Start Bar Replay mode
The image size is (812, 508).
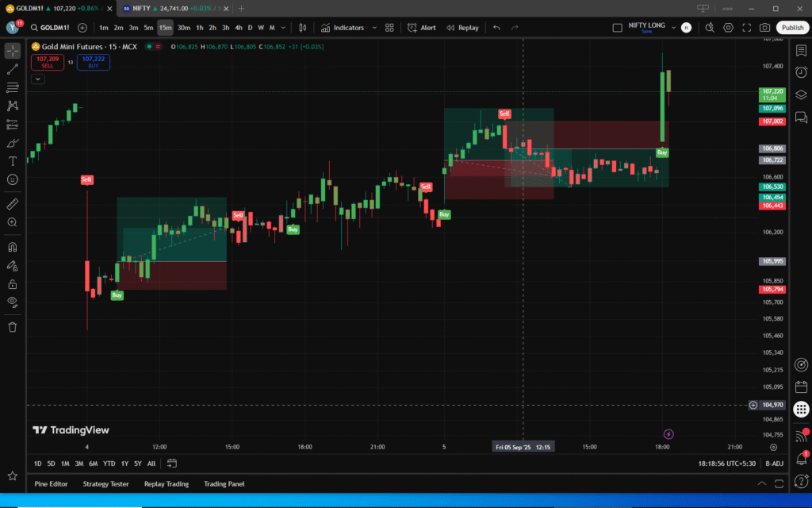[462, 28]
